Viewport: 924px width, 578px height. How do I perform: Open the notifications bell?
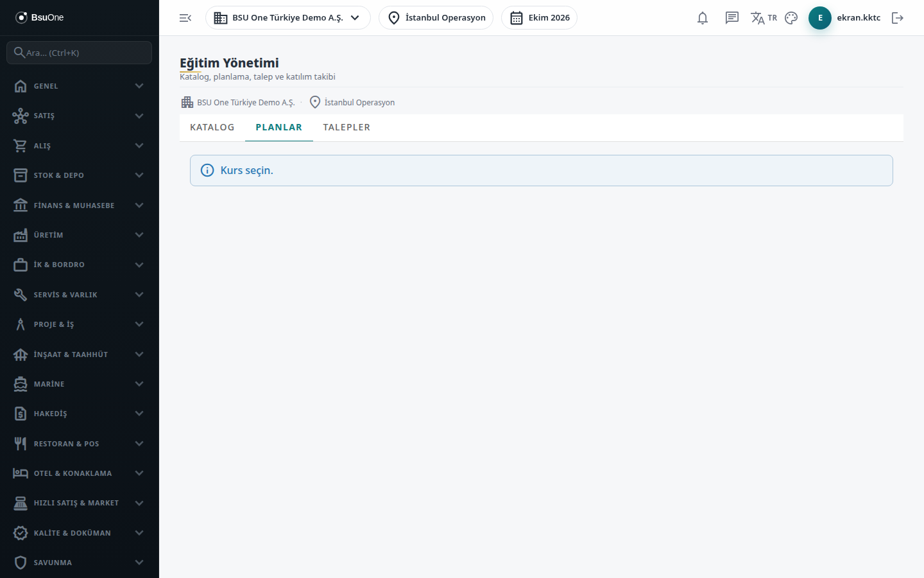pos(703,18)
